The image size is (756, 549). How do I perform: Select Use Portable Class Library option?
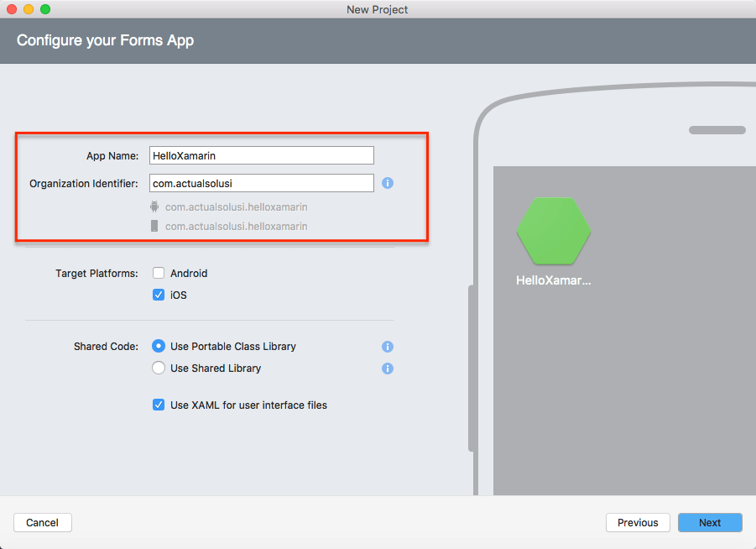(x=159, y=347)
